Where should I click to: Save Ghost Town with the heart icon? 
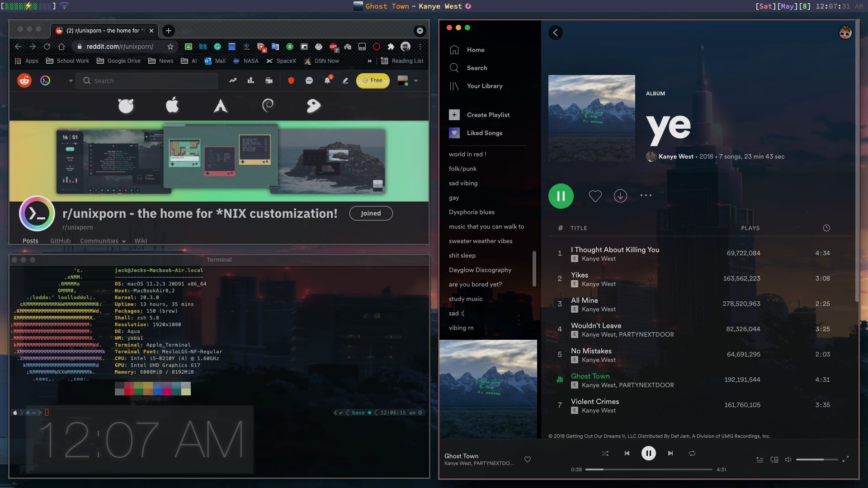(528, 459)
